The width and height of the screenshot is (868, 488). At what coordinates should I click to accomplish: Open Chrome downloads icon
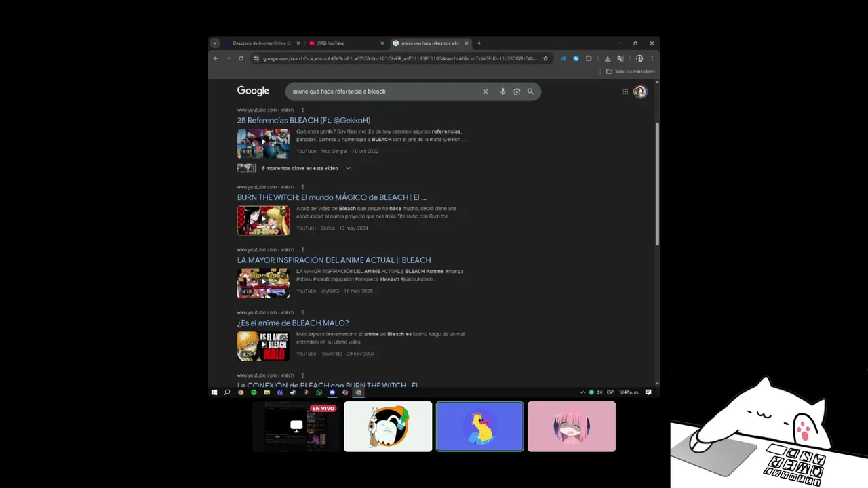[x=608, y=58]
